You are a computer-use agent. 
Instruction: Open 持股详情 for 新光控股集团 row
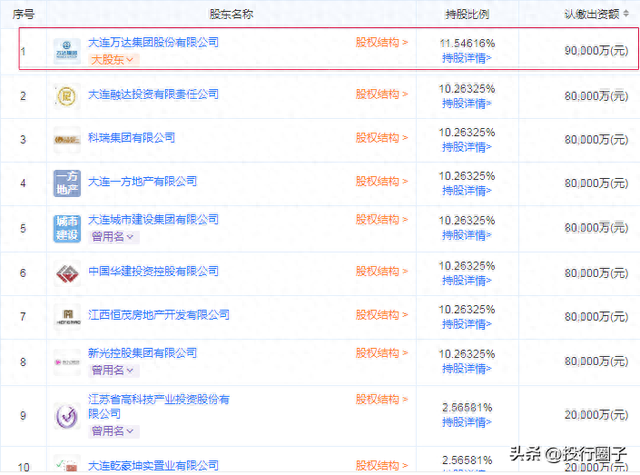467,369
